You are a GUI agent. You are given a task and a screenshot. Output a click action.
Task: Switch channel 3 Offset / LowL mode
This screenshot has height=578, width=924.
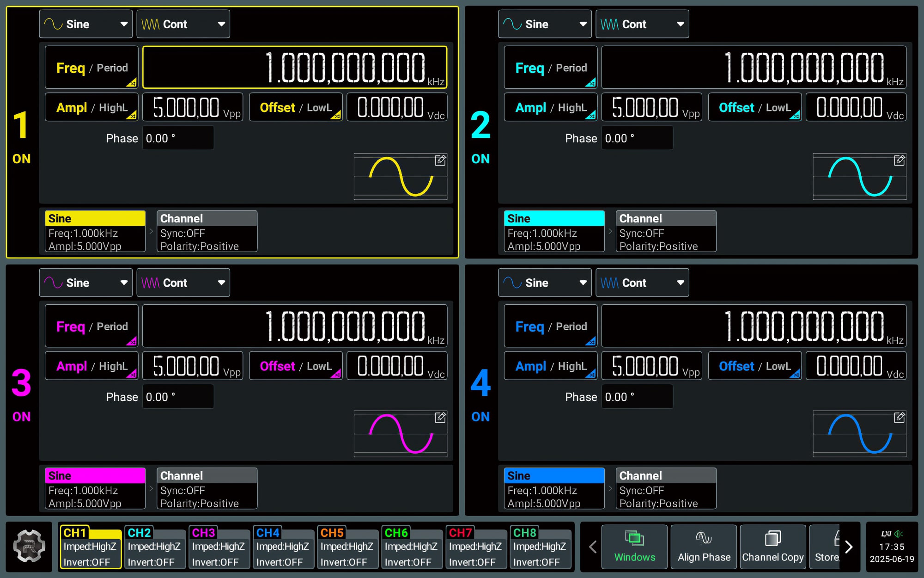tap(296, 366)
